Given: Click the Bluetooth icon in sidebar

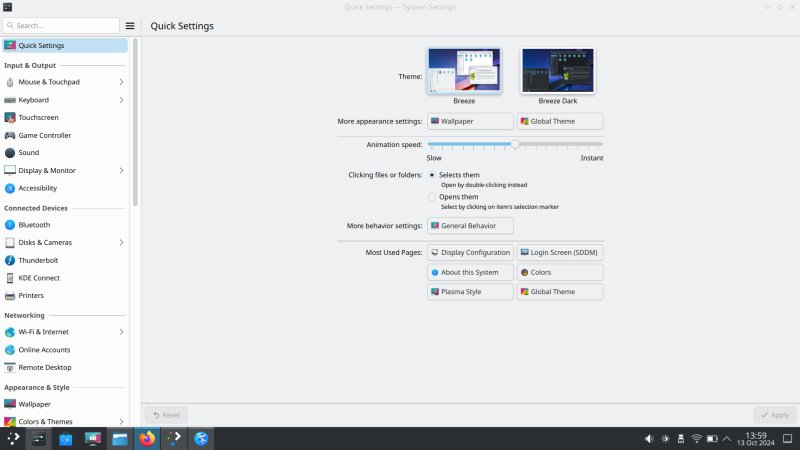Looking at the screenshot, I should tap(10, 225).
